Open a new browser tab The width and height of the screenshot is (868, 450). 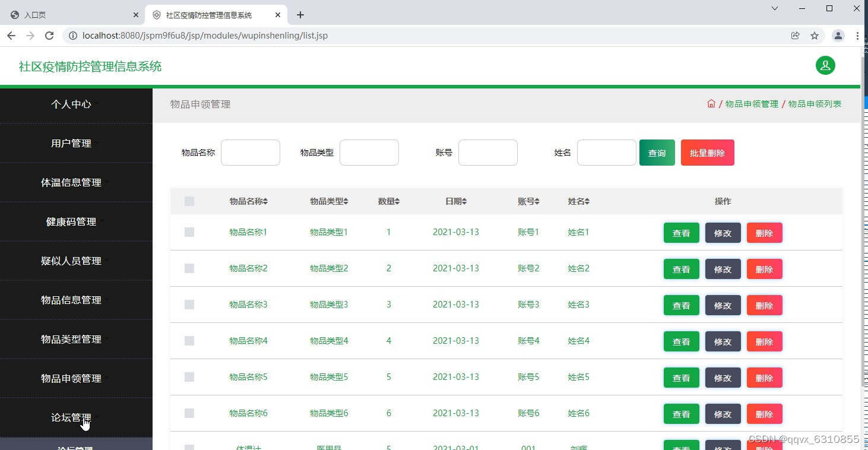click(x=300, y=15)
